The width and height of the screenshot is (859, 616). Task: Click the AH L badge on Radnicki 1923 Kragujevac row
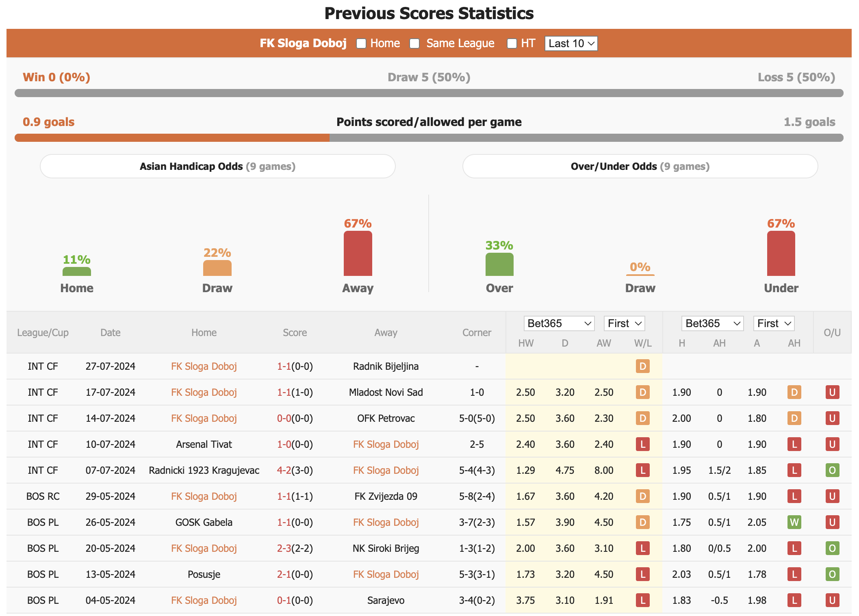click(794, 470)
